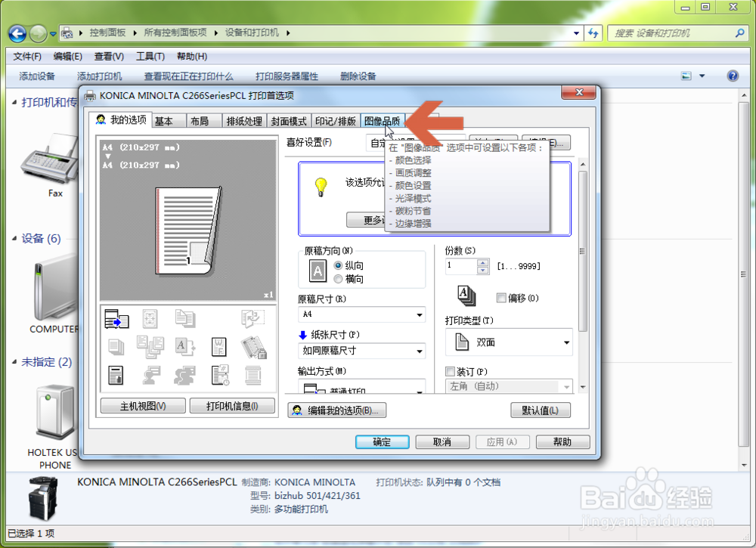This screenshot has width=756, height=548.
Task: Switch to the 图像品质 tab
Action: [x=383, y=121]
